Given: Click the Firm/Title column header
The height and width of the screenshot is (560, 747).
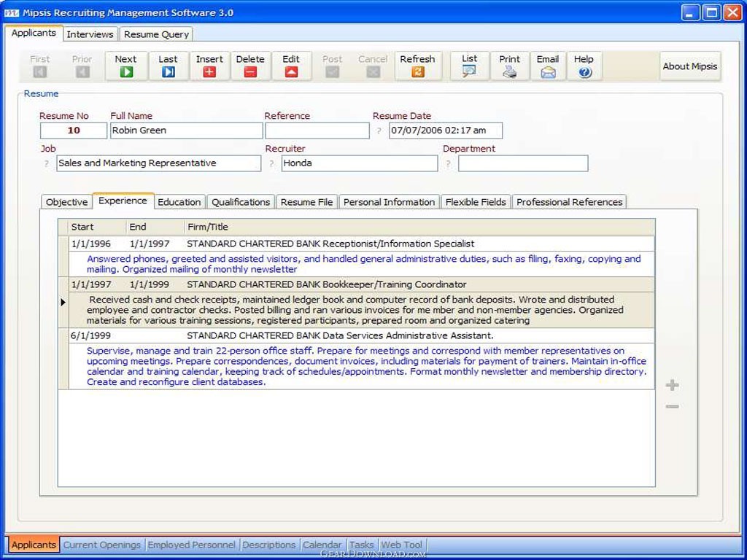Looking at the screenshot, I should 419,227.
